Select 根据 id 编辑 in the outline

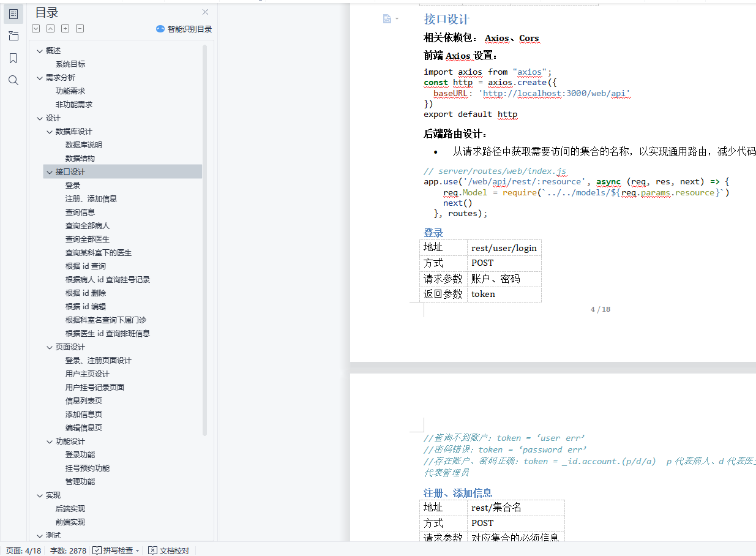coord(86,307)
